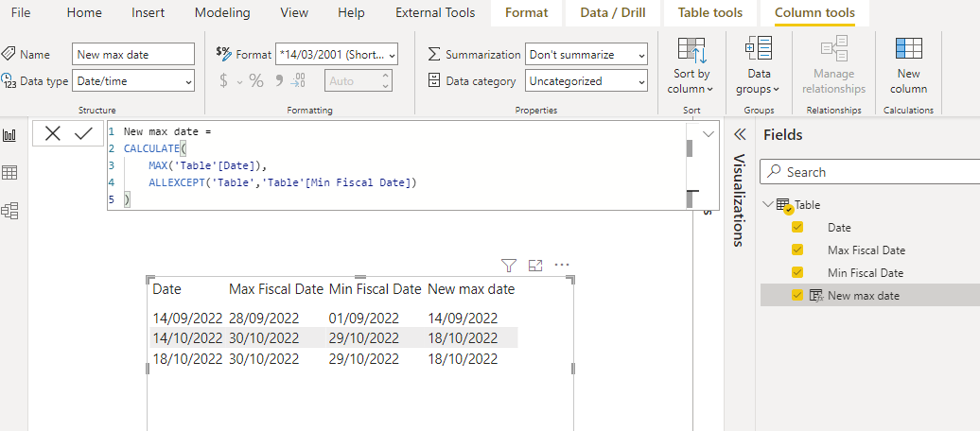Open the File menu
The width and height of the screenshot is (980, 431).
tap(21, 12)
